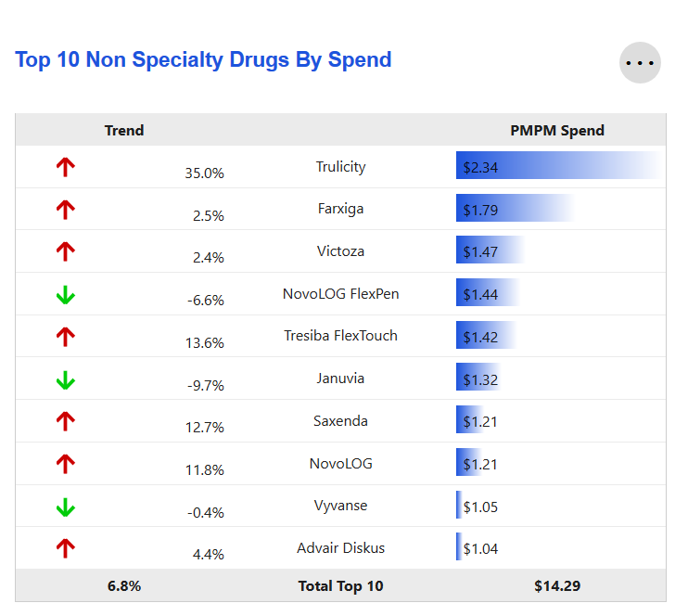
Task: Click the PMPM Spend column header
Action: [556, 131]
